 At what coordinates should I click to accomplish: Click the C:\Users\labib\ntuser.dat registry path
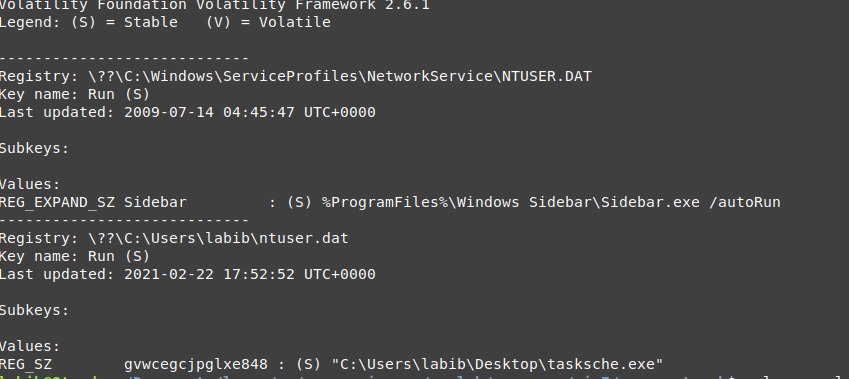click(x=218, y=238)
